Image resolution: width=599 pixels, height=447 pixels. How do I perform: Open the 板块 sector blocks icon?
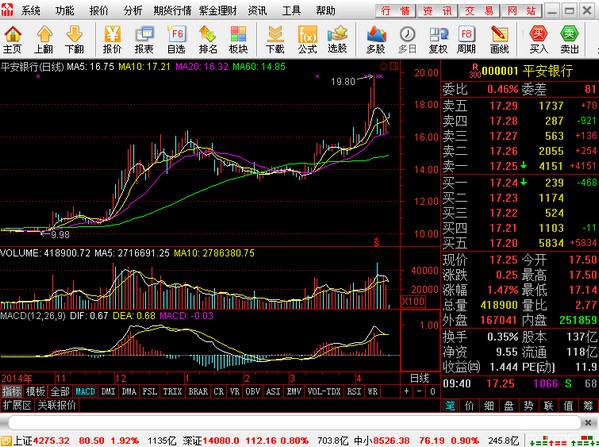(238, 39)
